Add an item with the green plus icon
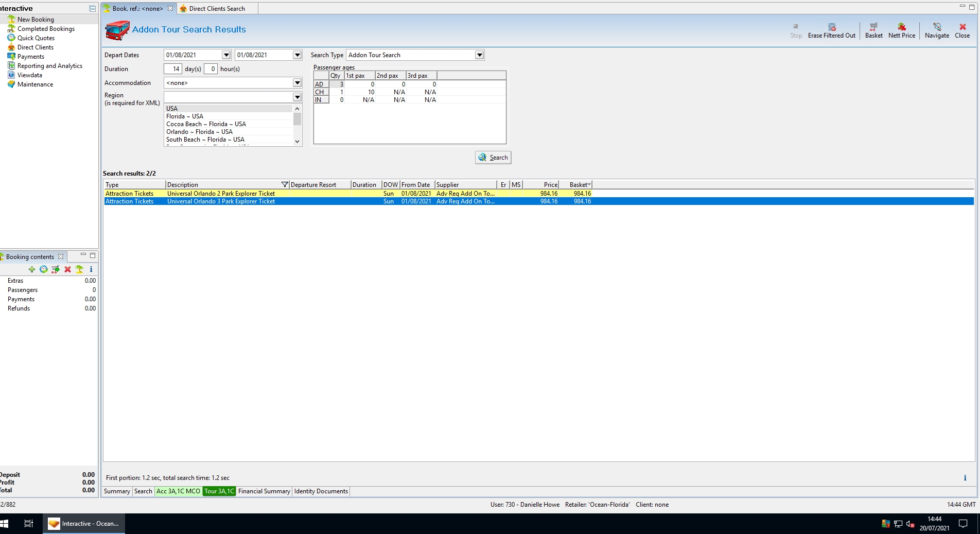This screenshot has width=980, height=534. click(x=32, y=269)
